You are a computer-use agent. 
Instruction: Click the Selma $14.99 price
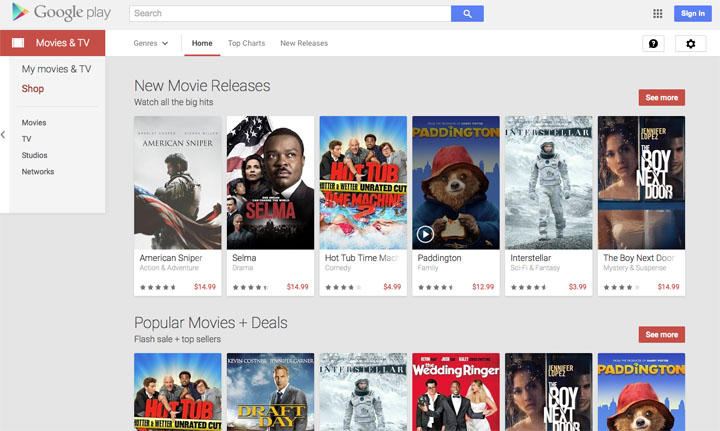297,287
